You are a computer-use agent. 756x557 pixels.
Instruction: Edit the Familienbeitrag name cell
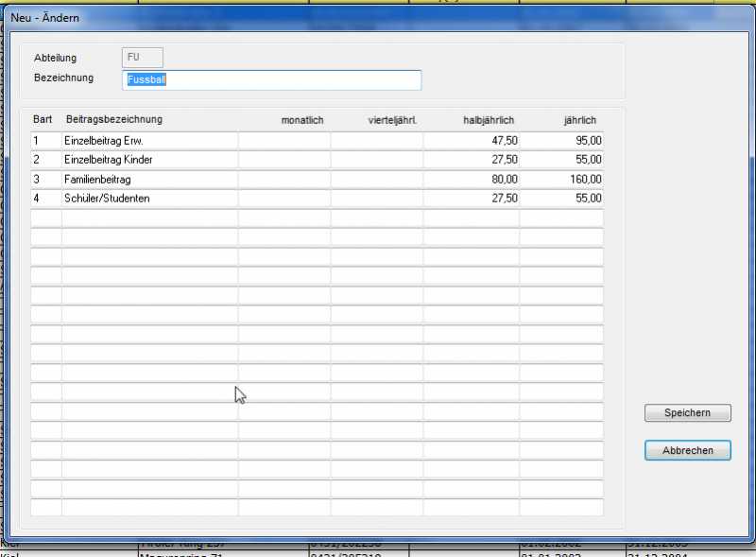coord(149,180)
